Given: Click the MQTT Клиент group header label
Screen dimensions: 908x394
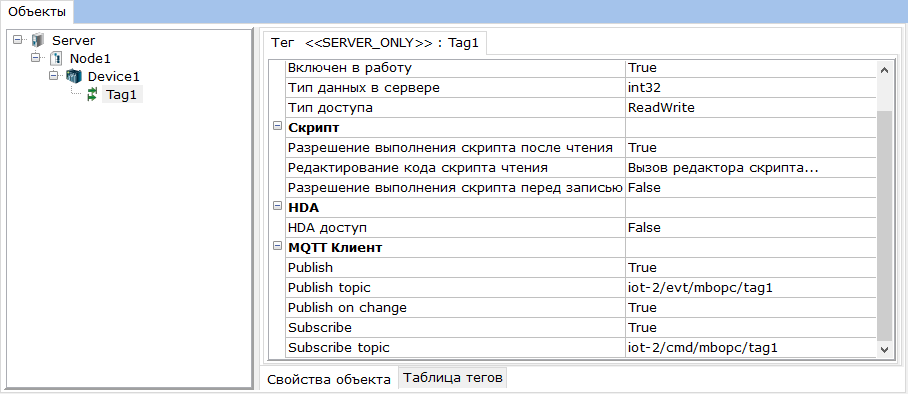Looking at the screenshot, I should click(335, 248).
